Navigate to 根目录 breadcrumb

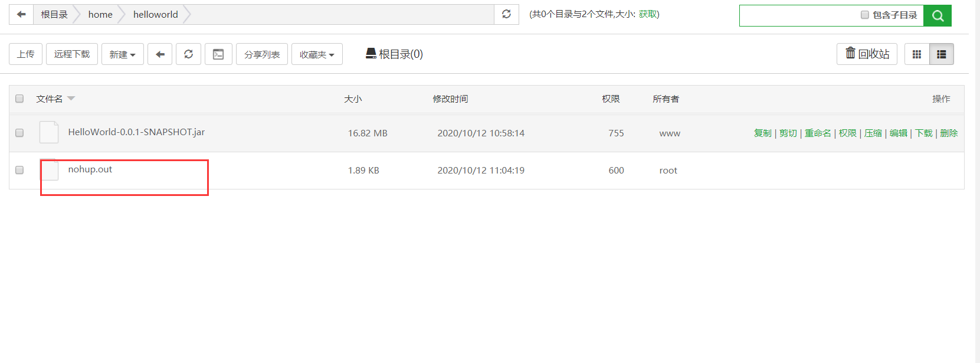coord(54,14)
